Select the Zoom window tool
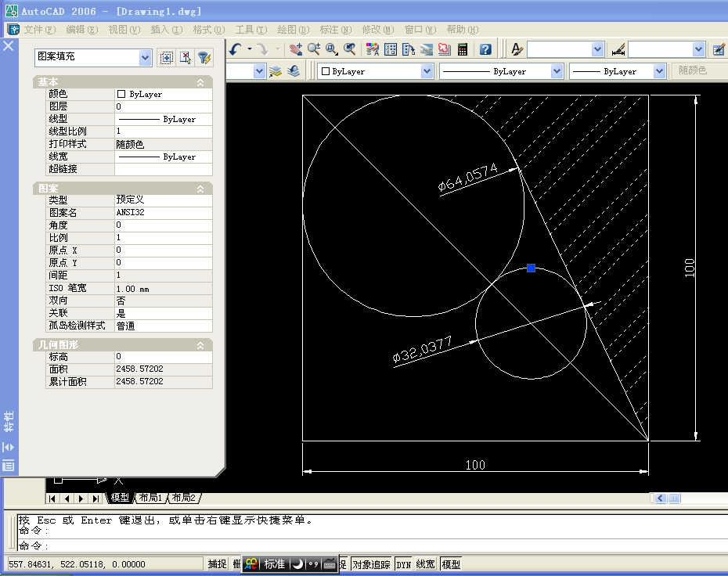728x576 pixels. [331, 49]
